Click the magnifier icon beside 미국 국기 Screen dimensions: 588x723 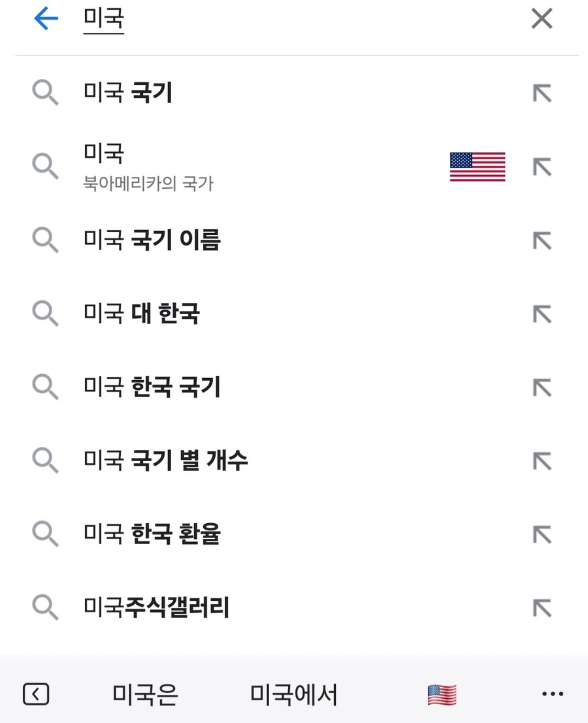click(x=45, y=93)
